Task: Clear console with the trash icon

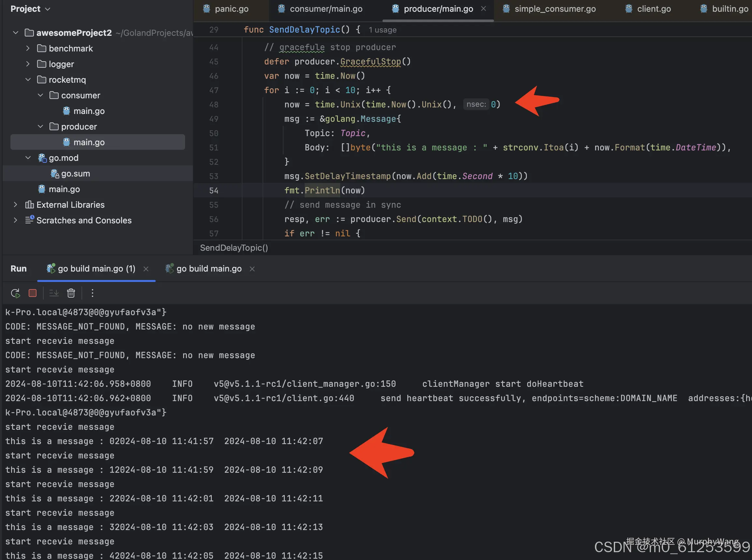Action: (x=71, y=293)
